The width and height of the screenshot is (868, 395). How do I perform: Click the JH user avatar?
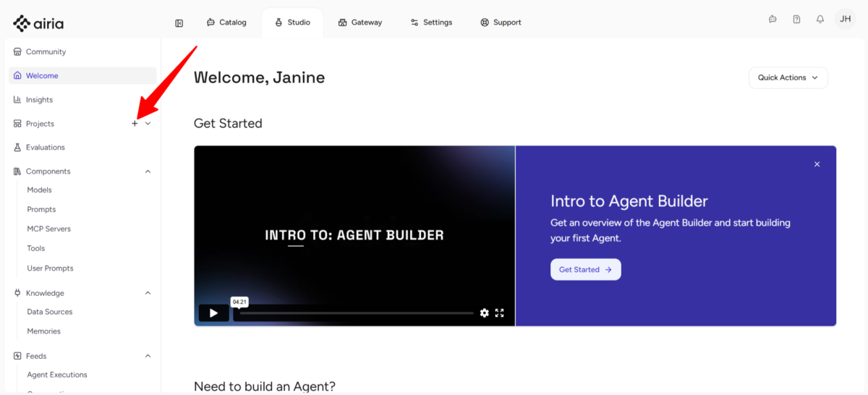pos(845,20)
